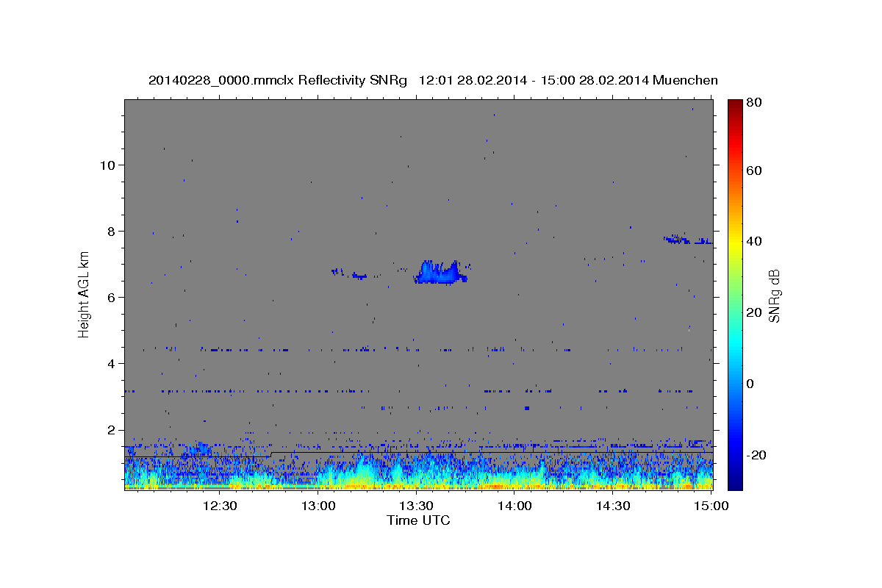Click the thin cloud echo near 8 km
This screenshot has width=882, height=588.
(687, 240)
